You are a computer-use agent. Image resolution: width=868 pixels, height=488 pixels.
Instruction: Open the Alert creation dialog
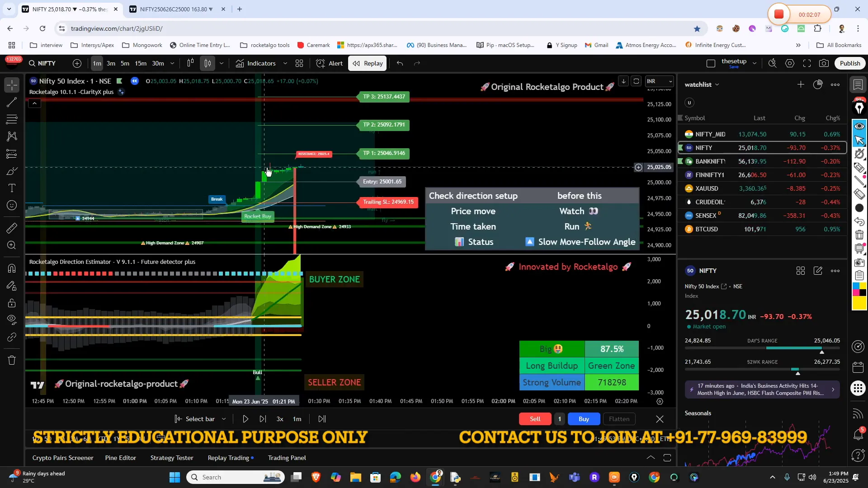click(330, 63)
